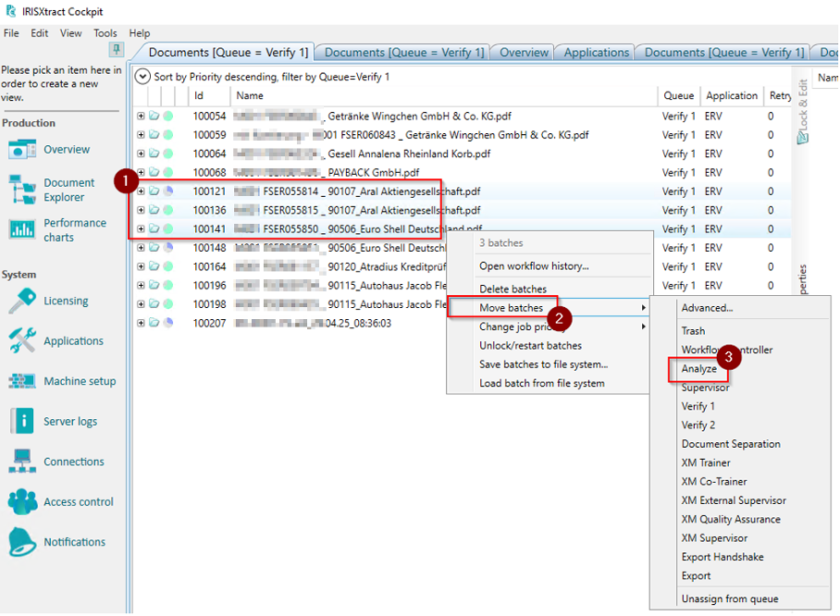Open the Tools menu

(x=105, y=33)
